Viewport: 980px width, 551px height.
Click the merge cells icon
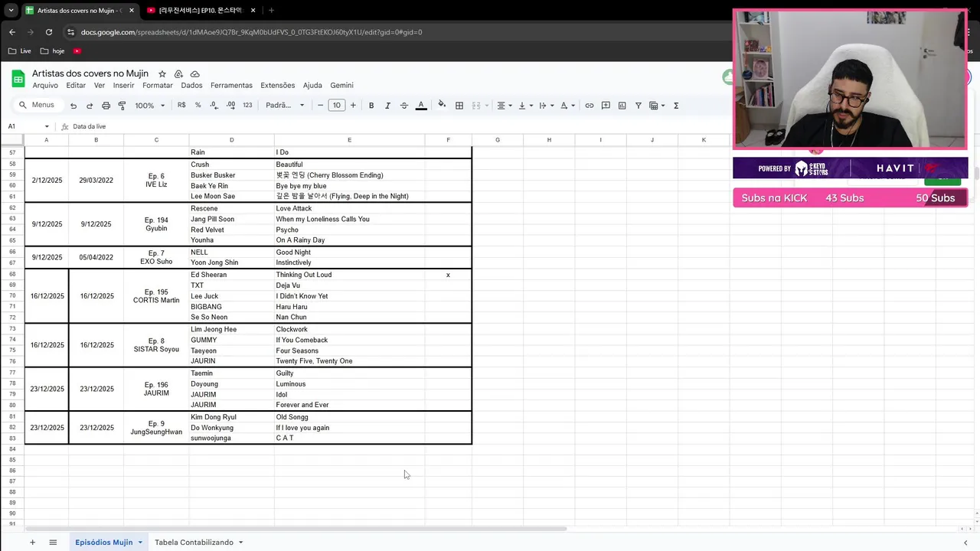coord(476,106)
